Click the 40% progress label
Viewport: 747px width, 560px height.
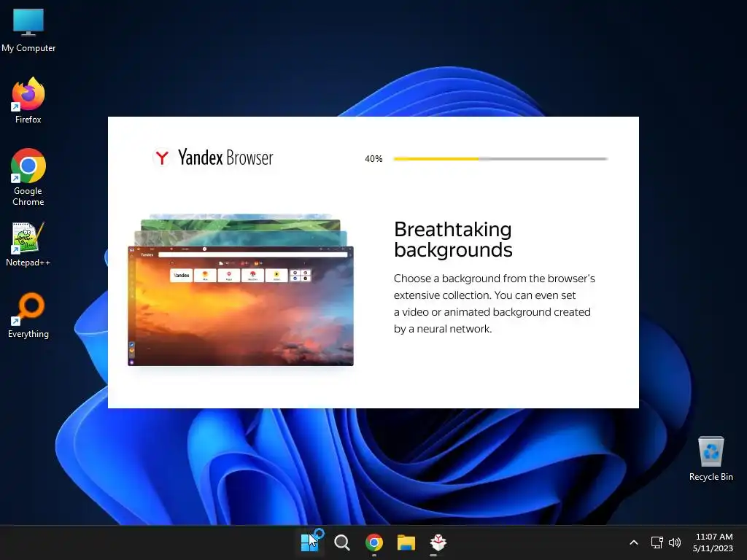(373, 158)
